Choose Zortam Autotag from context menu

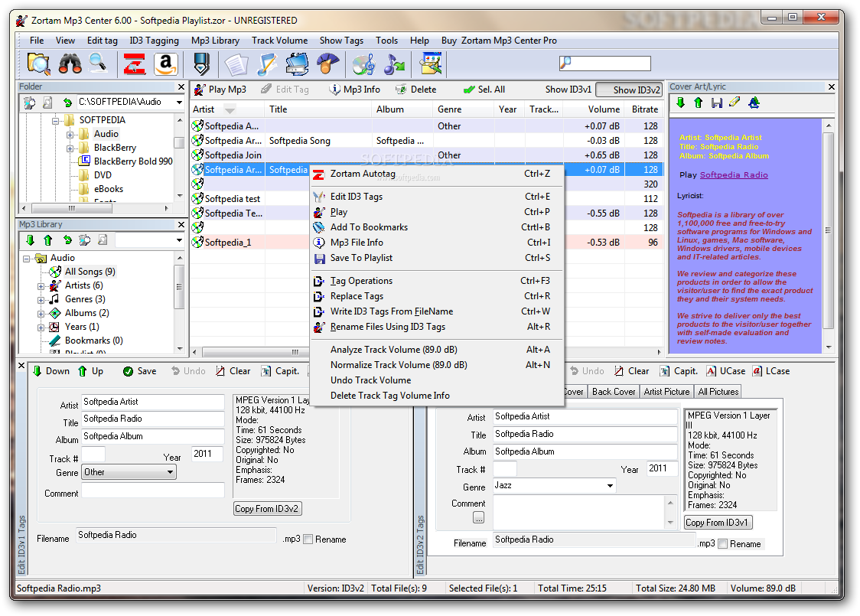pyautogui.click(x=437, y=174)
